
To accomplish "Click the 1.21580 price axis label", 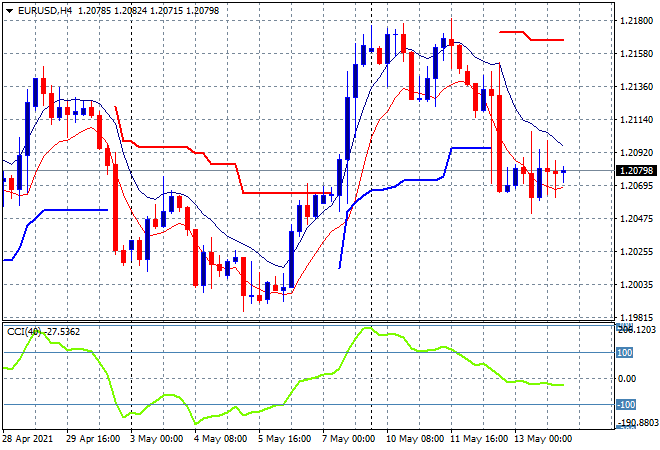I will pyautogui.click(x=637, y=54).
